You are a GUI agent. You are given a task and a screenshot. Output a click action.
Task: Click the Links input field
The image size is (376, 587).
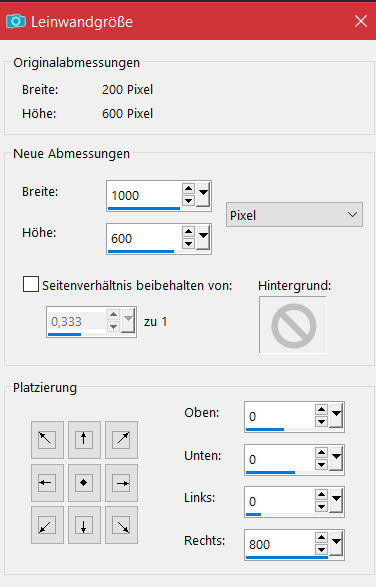(x=280, y=501)
